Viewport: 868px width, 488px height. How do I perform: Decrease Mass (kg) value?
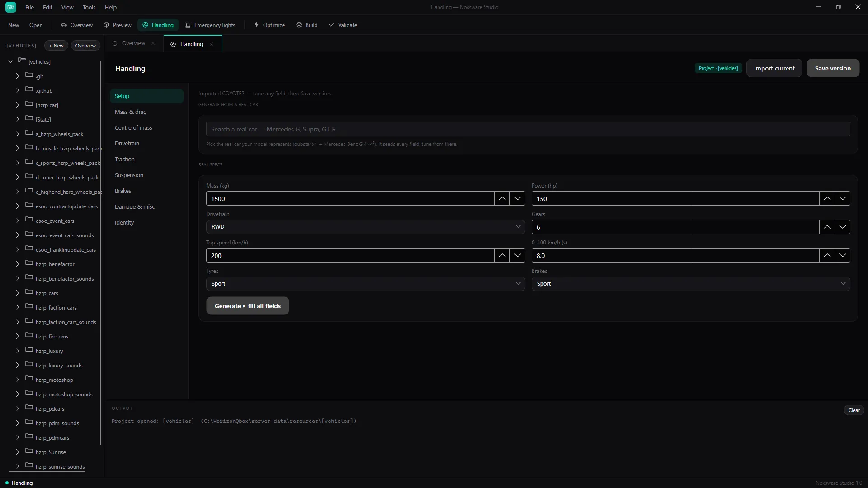point(518,199)
